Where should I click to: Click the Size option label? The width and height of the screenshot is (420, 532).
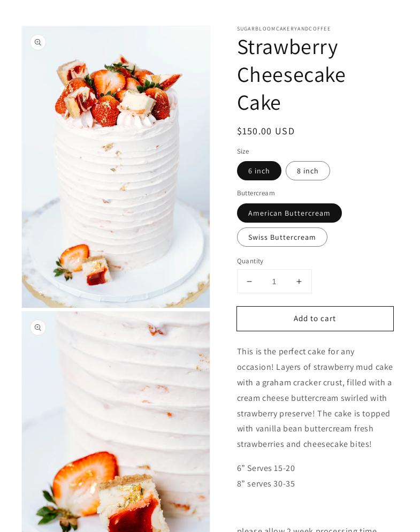(243, 151)
